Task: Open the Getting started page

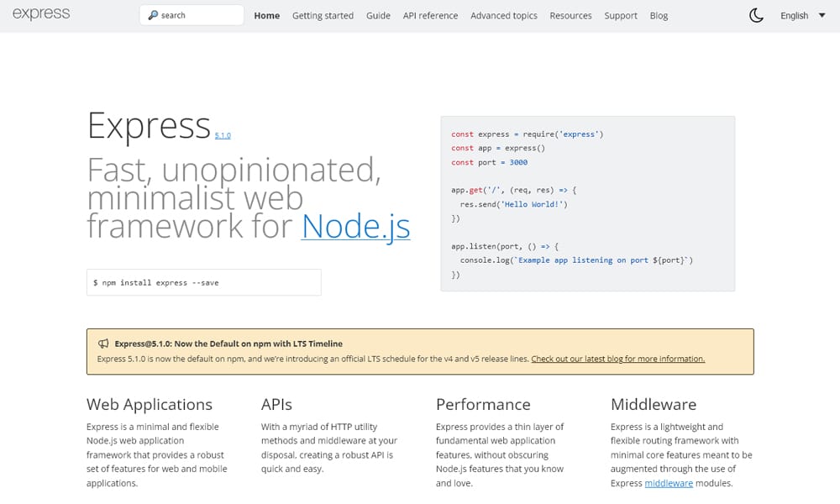Action: click(323, 15)
